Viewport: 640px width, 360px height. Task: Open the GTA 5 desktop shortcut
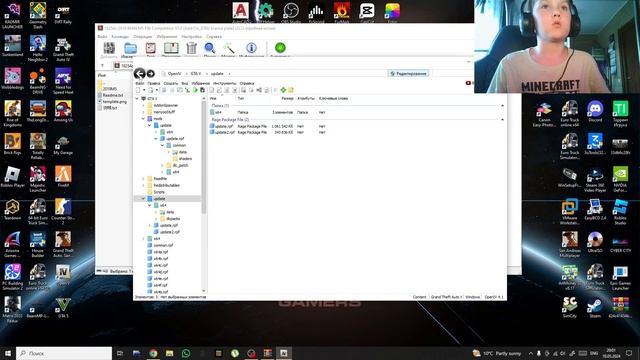click(x=63, y=307)
